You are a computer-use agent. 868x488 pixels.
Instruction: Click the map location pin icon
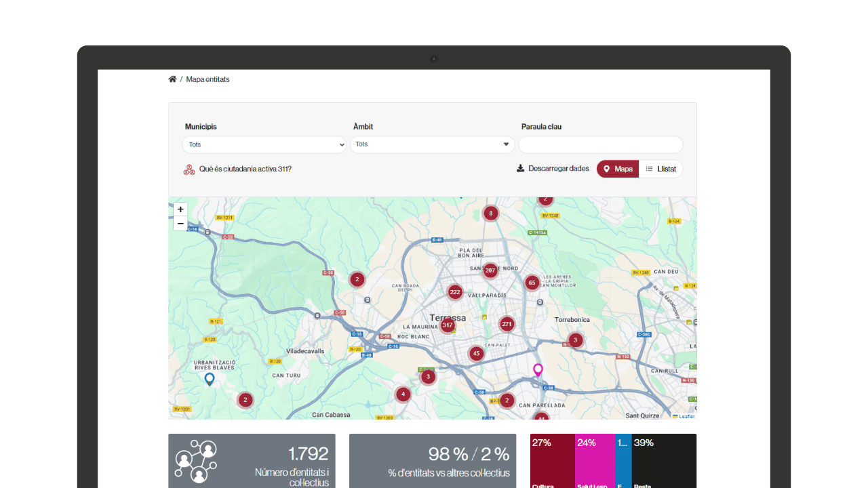pyautogui.click(x=607, y=168)
